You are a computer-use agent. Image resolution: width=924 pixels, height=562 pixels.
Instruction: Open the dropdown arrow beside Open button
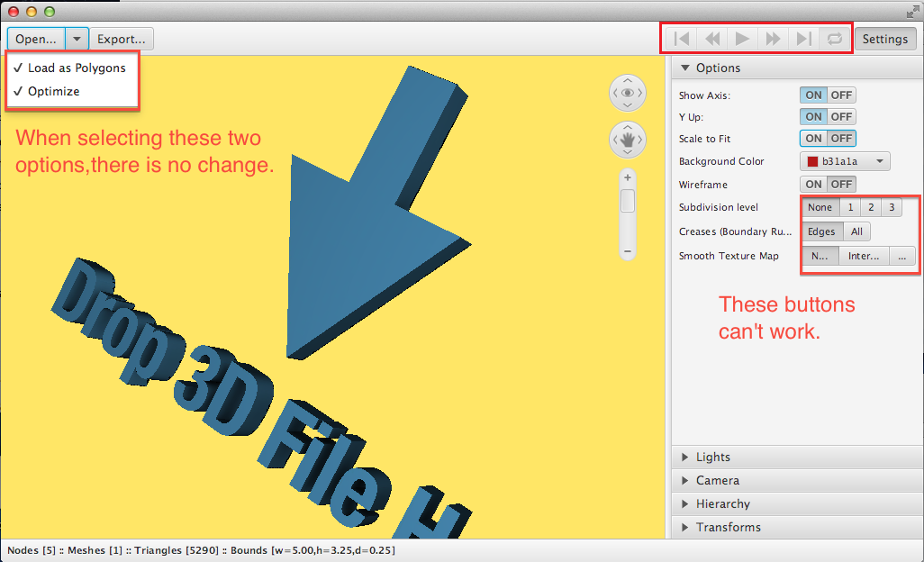click(x=77, y=39)
